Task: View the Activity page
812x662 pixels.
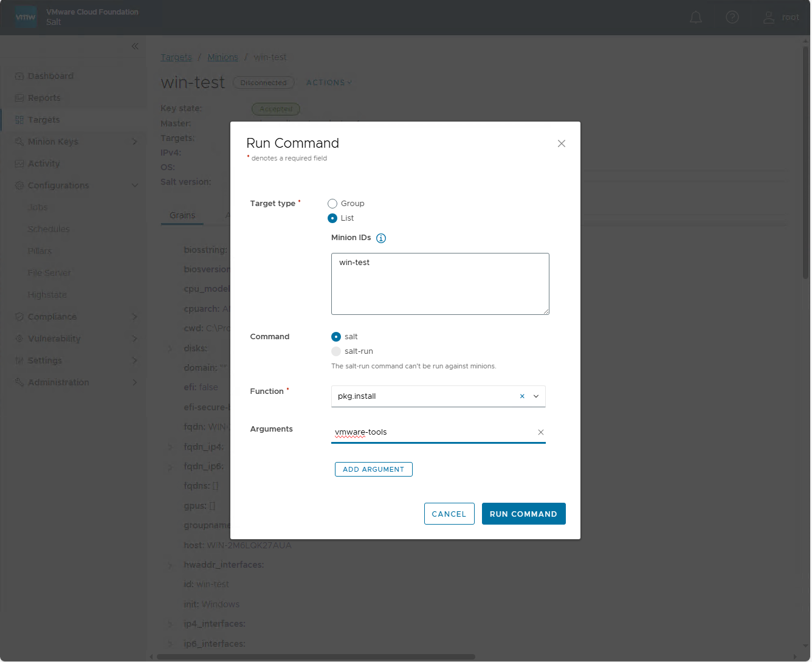Action: click(46, 163)
